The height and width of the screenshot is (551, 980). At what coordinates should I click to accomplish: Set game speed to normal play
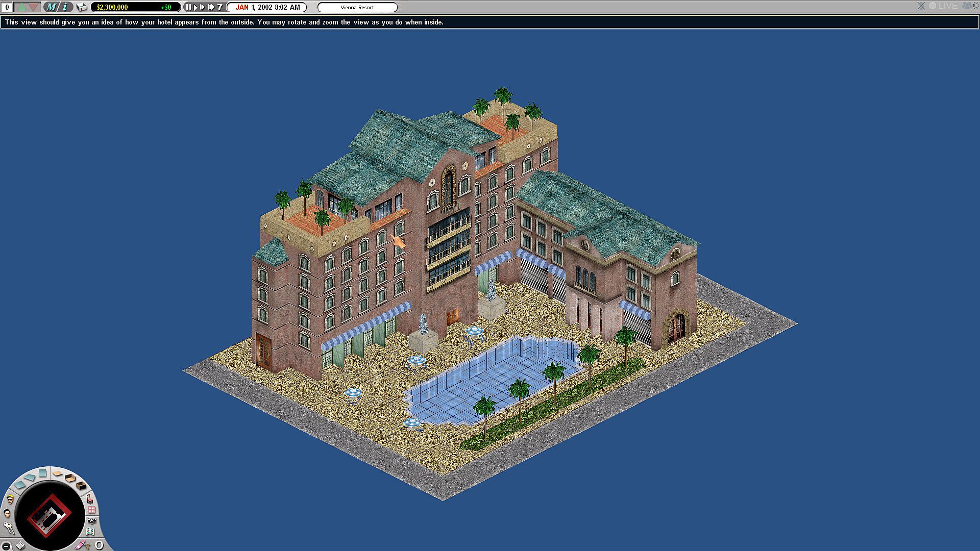(195, 7)
